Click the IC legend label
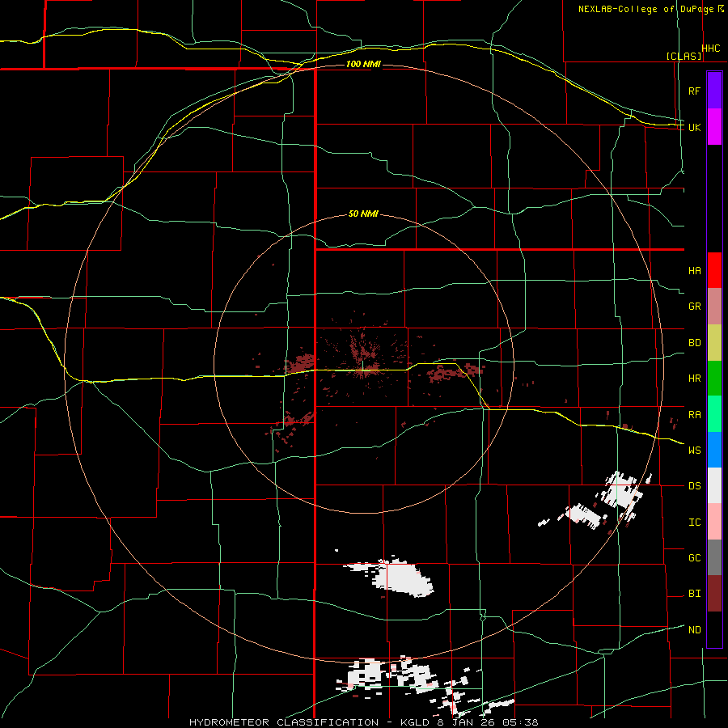This screenshot has height=728, width=728. point(694,522)
